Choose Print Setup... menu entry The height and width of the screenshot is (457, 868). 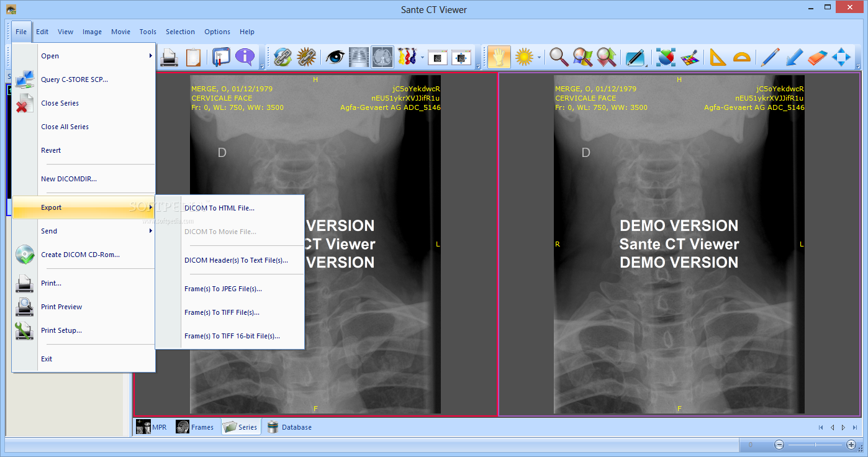coord(84,330)
